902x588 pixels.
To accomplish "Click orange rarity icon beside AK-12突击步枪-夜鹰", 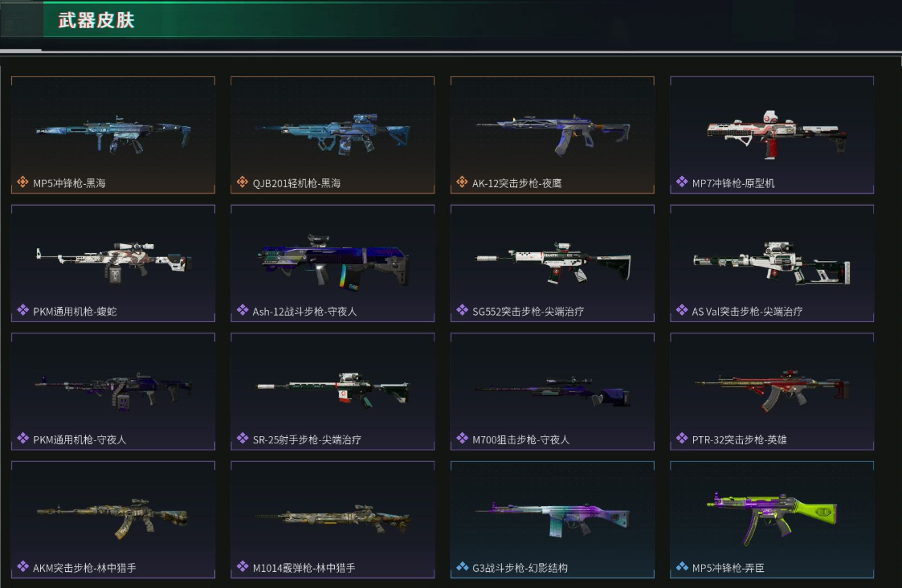I will (462, 182).
